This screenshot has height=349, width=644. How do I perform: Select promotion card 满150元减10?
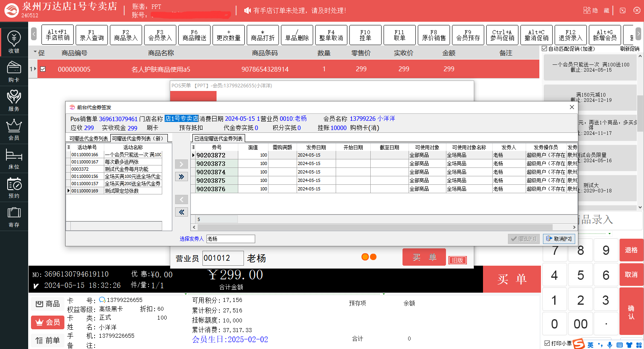pyautogui.click(x=590, y=97)
